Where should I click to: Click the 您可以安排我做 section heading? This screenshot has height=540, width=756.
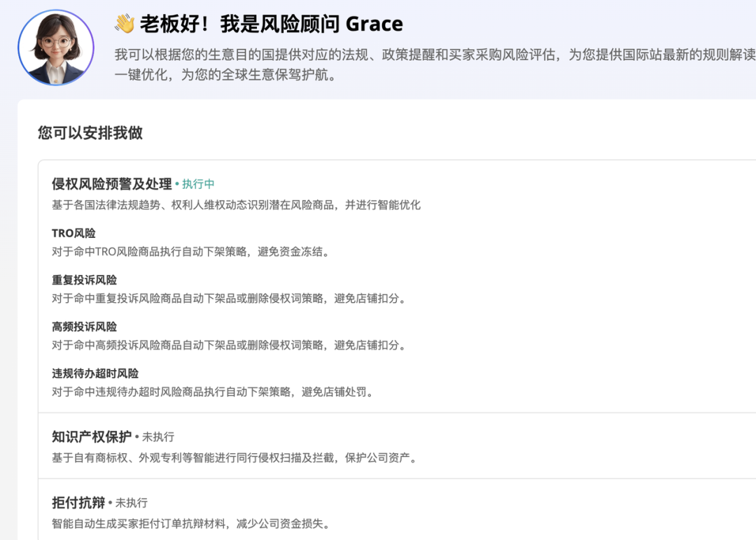point(90,133)
